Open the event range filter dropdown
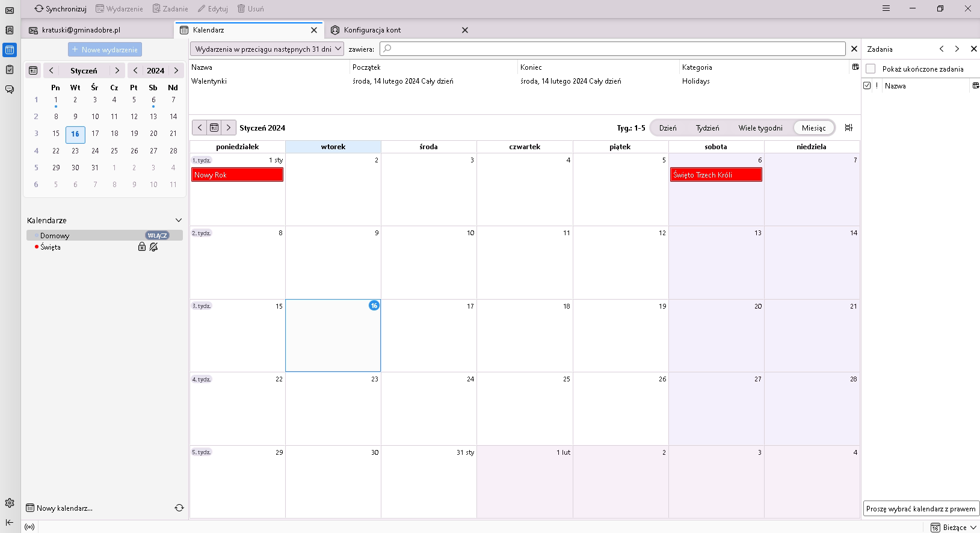Viewport: 980px width, 533px height. coord(267,49)
